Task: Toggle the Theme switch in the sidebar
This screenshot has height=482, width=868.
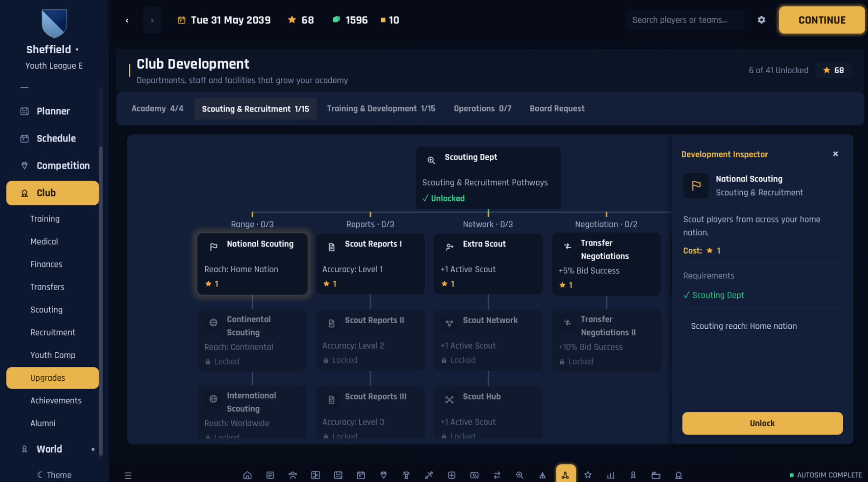Action: [54, 475]
